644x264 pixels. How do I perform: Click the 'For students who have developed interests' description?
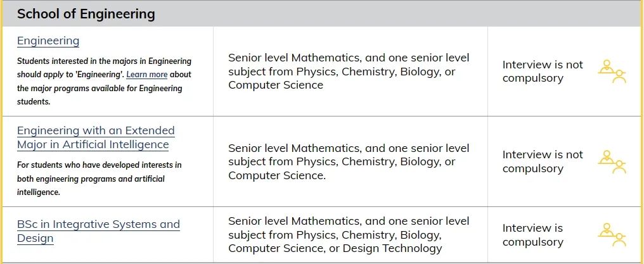pos(99,179)
